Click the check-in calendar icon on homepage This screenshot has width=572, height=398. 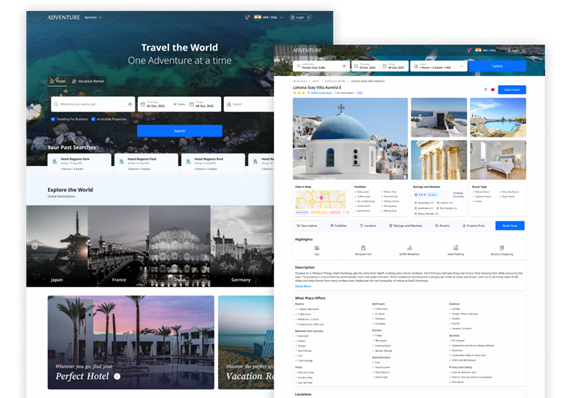pyautogui.click(x=143, y=104)
